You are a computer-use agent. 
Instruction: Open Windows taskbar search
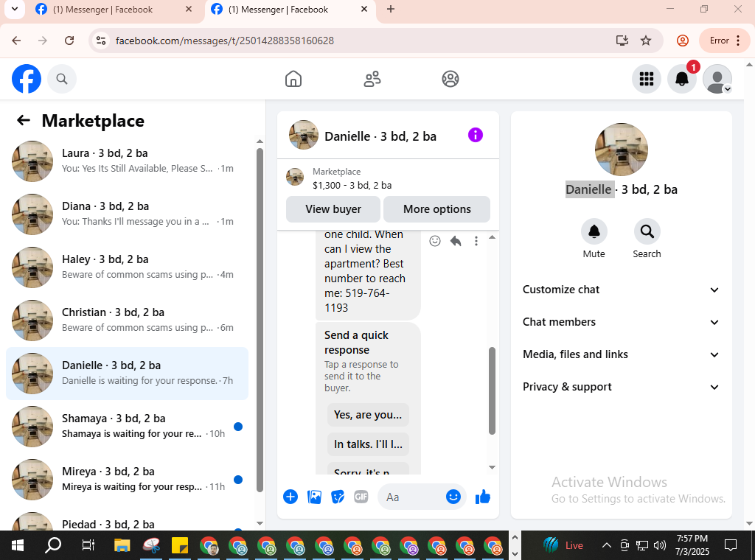point(53,545)
